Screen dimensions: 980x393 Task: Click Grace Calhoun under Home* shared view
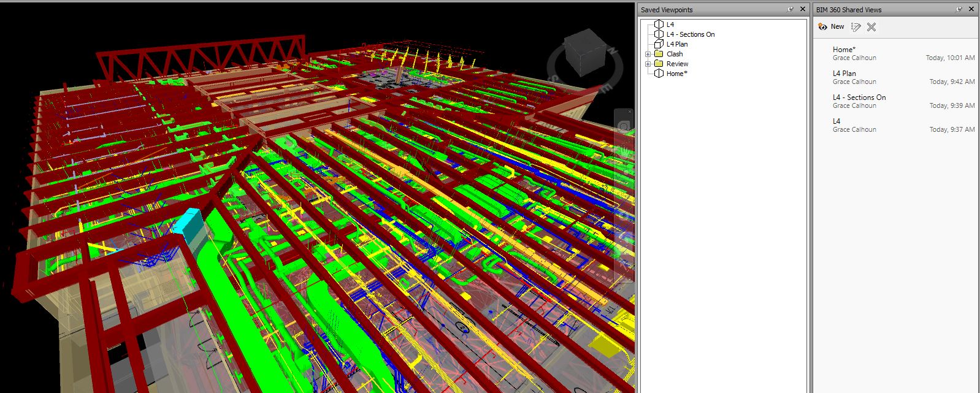[854, 58]
